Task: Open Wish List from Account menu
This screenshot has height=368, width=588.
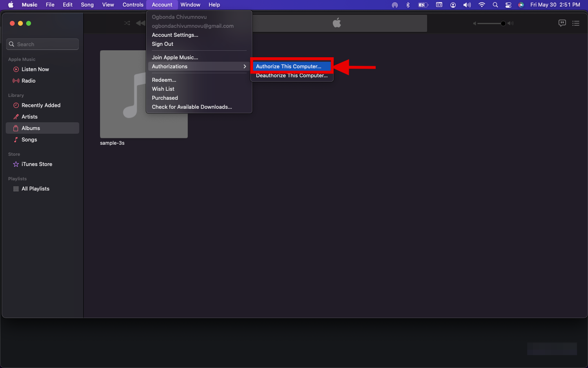Action: tap(199, 89)
